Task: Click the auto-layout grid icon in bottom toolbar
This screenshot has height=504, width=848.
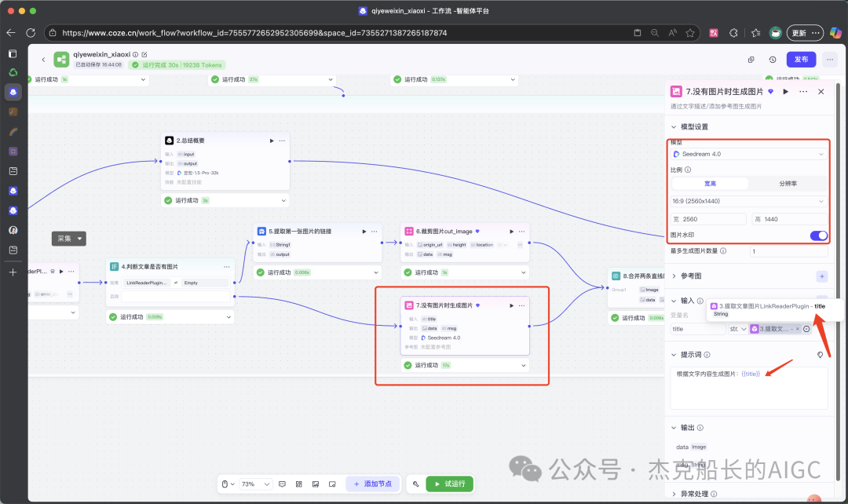Action: [299, 484]
